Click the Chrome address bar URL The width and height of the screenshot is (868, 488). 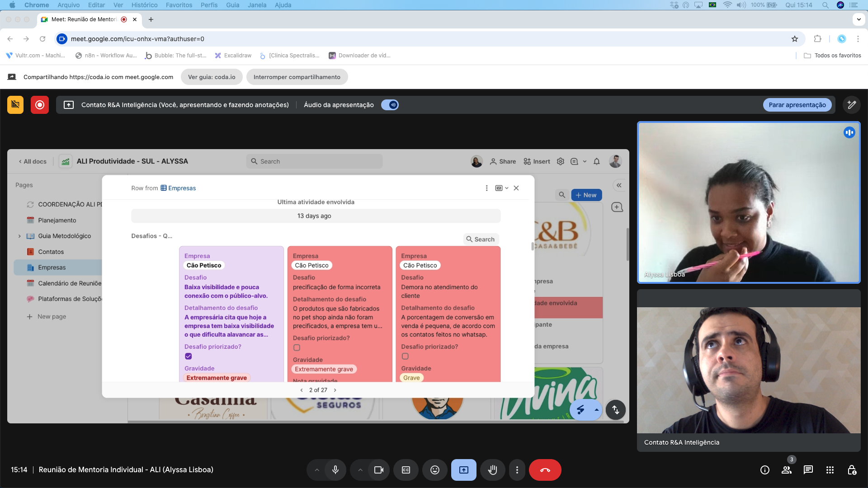click(x=137, y=39)
